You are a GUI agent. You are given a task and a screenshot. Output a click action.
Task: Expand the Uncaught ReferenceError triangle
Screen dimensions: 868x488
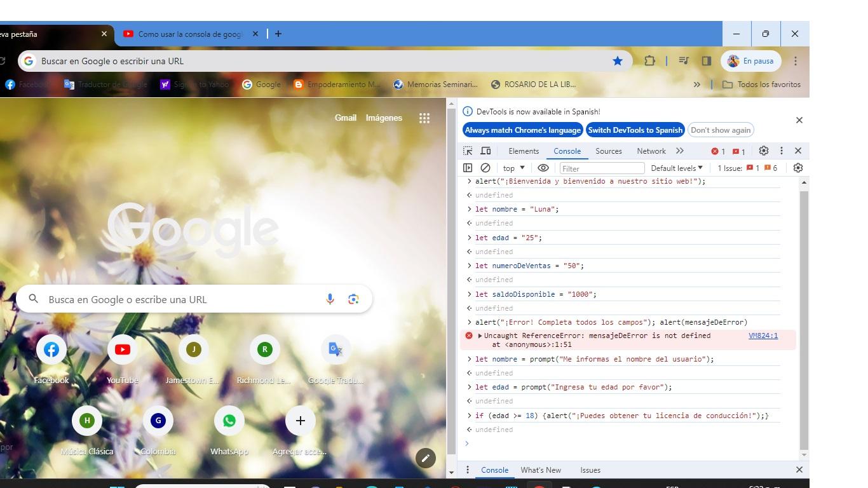point(480,335)
